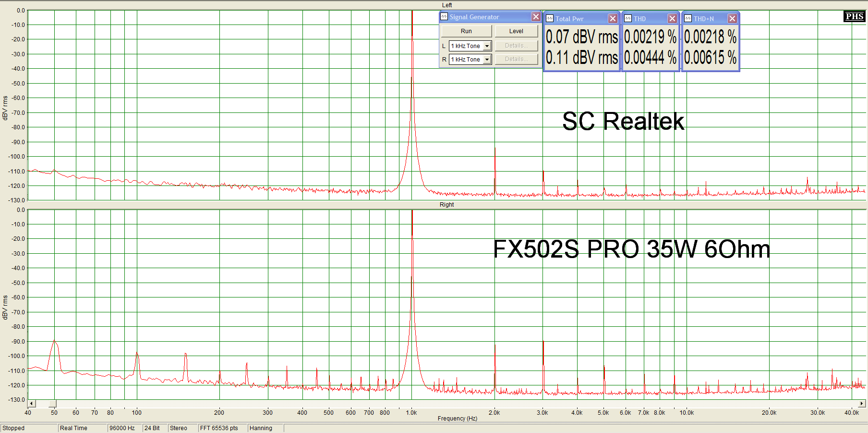
Task: Open the right channel tone dropdown
Action: coord(487,60)
